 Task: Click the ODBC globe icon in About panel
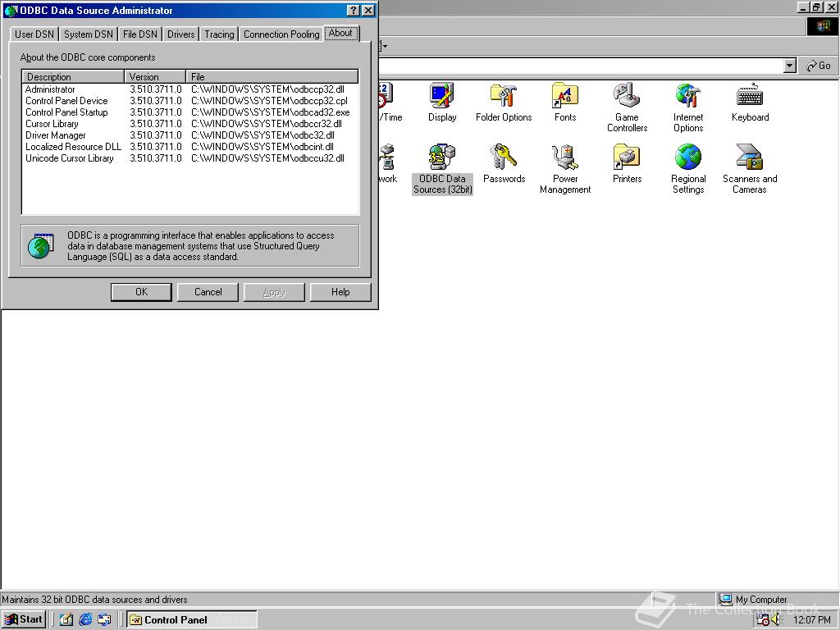pos(41,246)
